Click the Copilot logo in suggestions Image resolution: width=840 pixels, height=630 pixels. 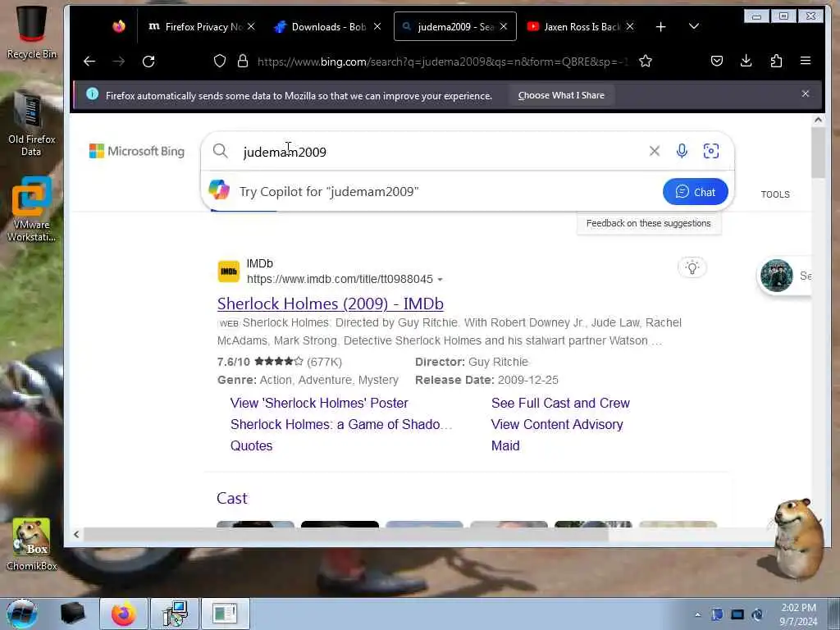coord(219,190)
